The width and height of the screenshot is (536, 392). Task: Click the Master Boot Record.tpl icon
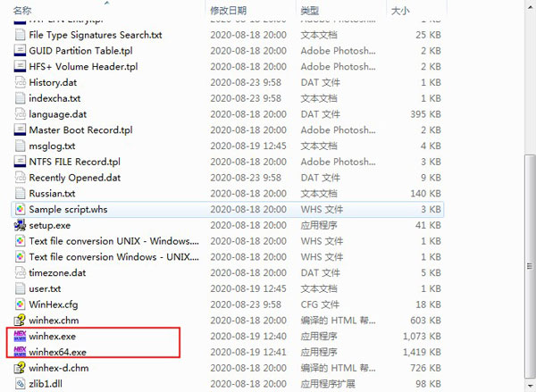[20, 129]
